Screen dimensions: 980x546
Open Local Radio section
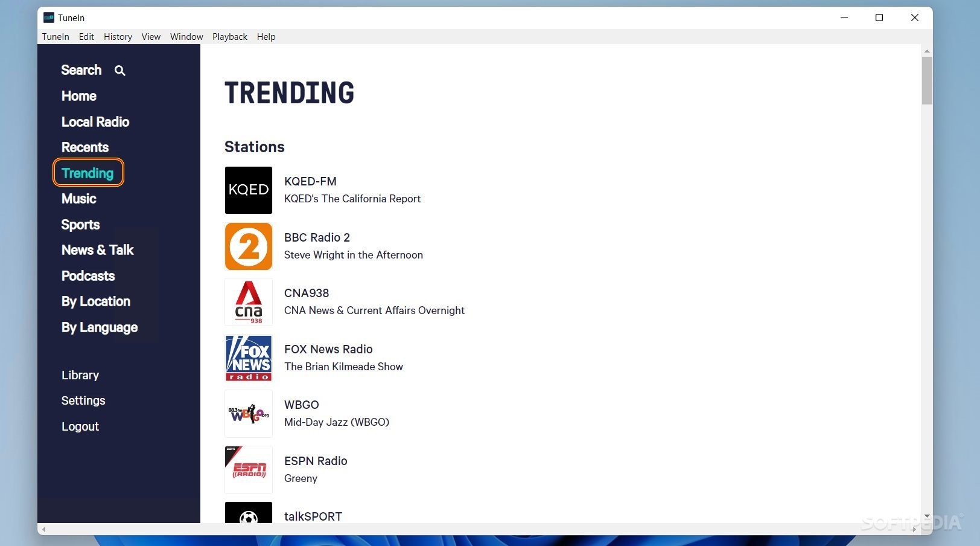pyautogui.click(x=95, y=122)
